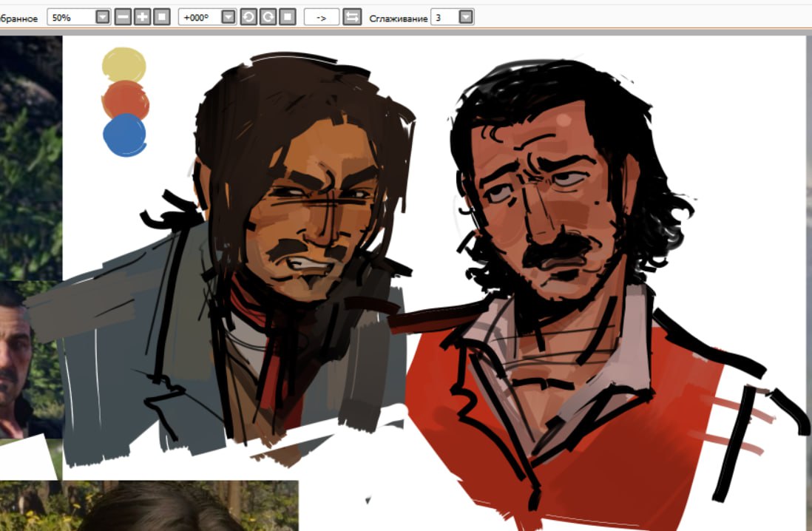Click the yellow color swatch on canvas

pos(124,65)
